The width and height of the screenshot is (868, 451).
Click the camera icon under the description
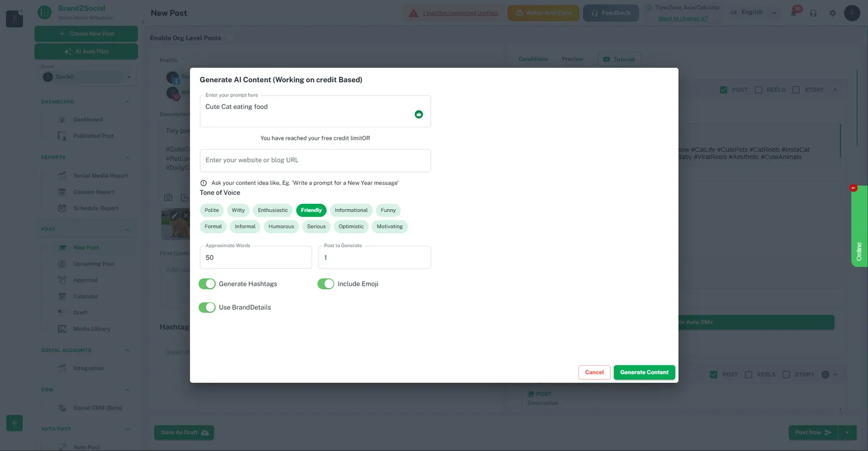[168, 198]
